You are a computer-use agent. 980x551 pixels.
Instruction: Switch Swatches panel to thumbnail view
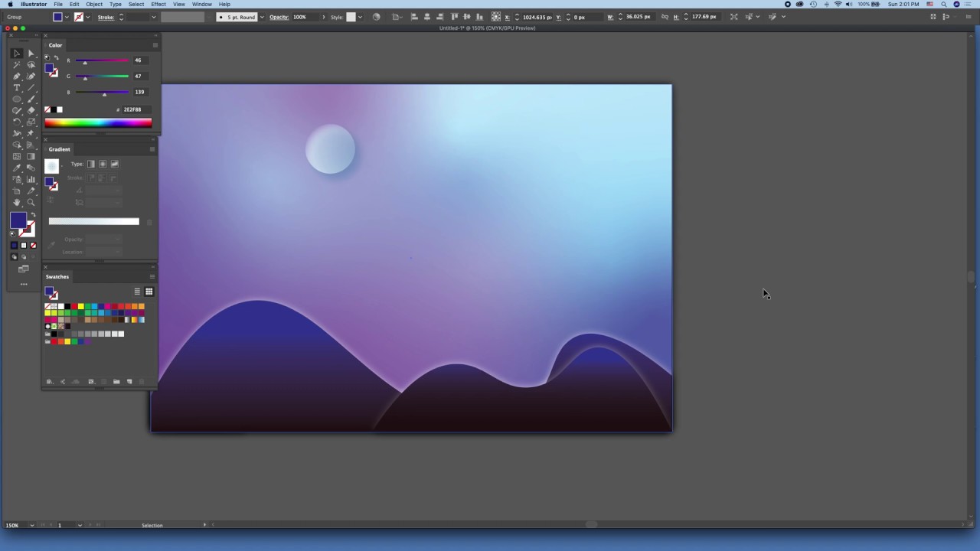[149, 292]
